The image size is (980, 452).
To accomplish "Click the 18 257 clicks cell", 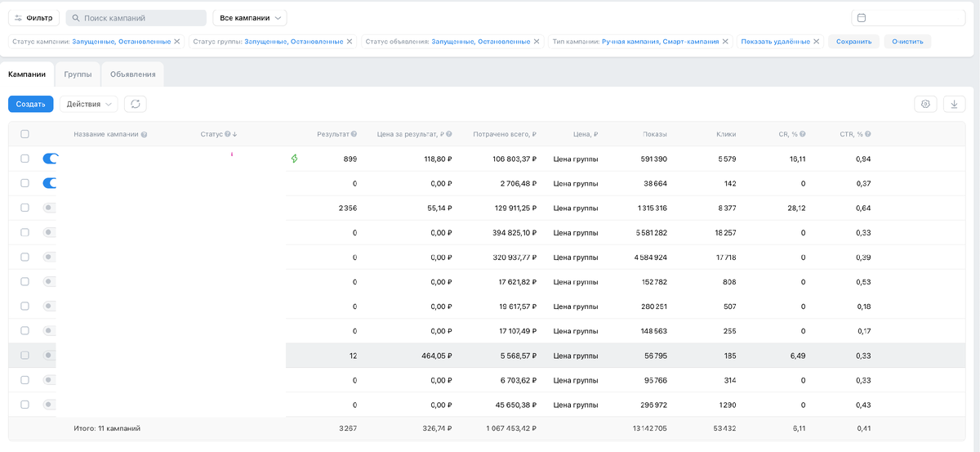I will [725, 232].
